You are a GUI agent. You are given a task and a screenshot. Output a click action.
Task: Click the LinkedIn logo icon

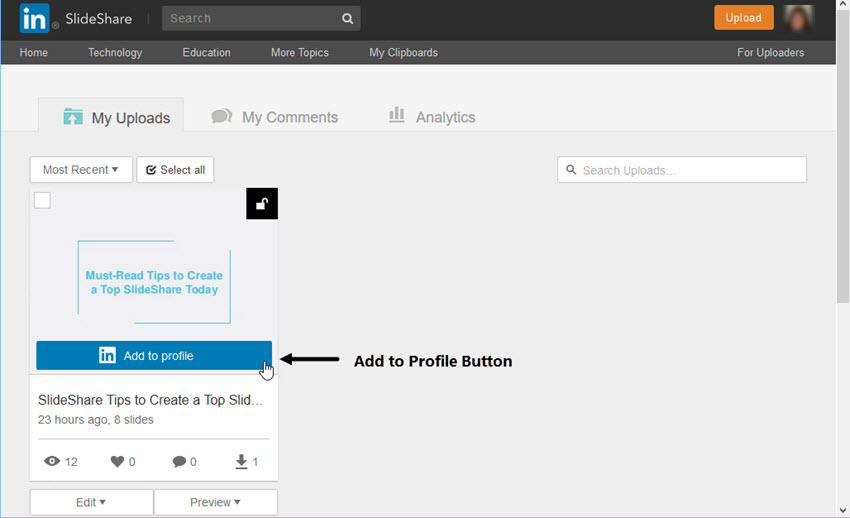coord(35,18)
